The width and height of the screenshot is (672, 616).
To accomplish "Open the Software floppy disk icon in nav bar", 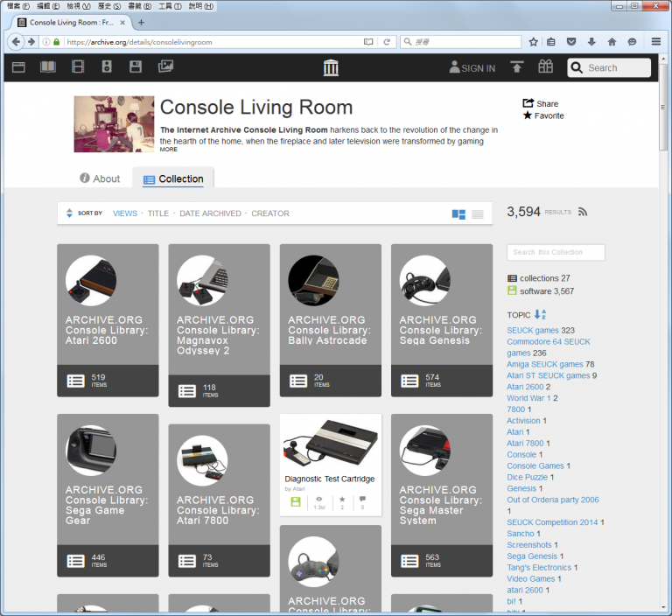I will coord(136,66).
